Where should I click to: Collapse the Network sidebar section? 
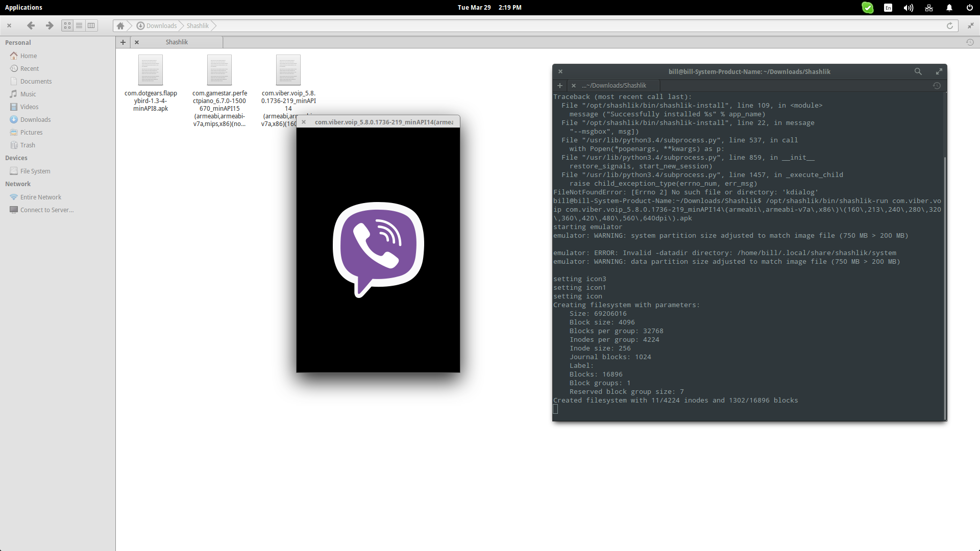tap(18, 184)
